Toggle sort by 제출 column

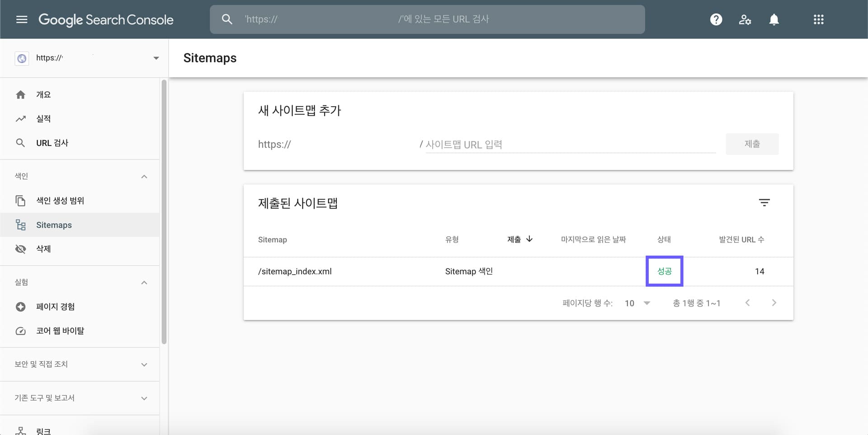(520, 239)
